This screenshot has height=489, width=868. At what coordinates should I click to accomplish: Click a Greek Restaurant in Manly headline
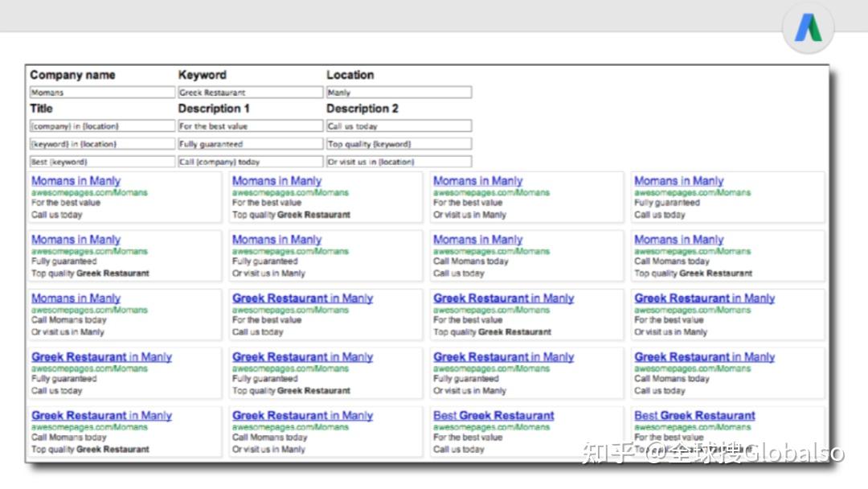click(301, 298)
